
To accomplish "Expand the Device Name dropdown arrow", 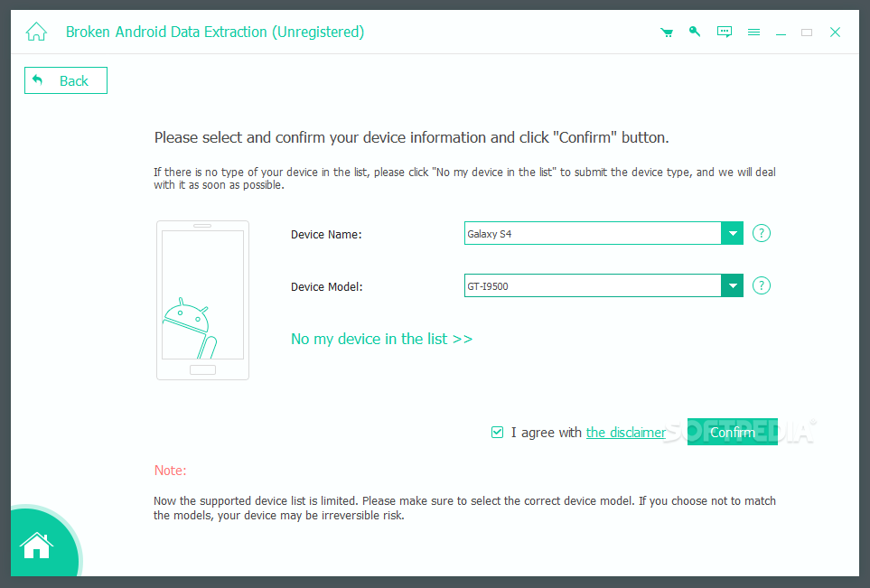I will (x=733, y=234).
